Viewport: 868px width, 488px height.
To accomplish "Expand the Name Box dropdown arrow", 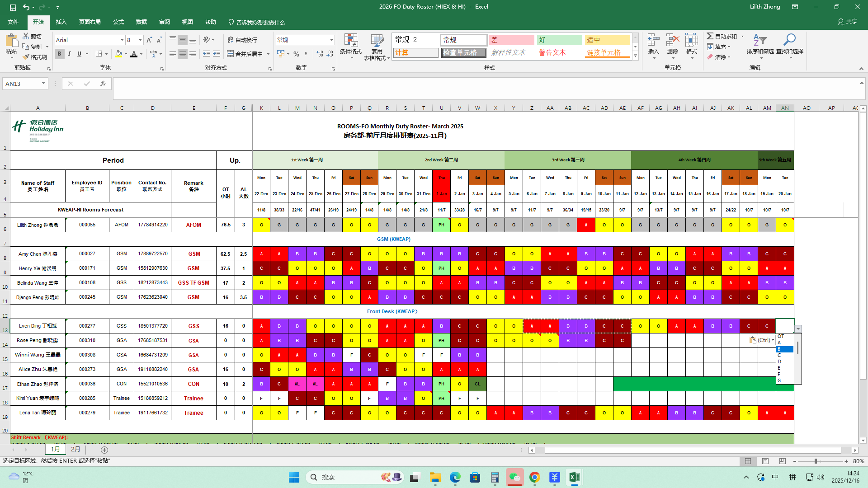I will 43,84.
